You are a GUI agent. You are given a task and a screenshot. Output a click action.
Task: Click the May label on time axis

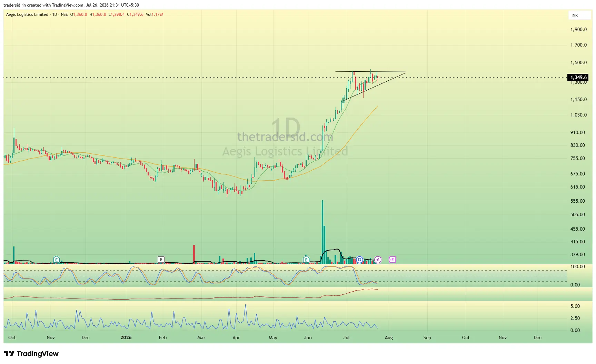[x=273, y=337]
